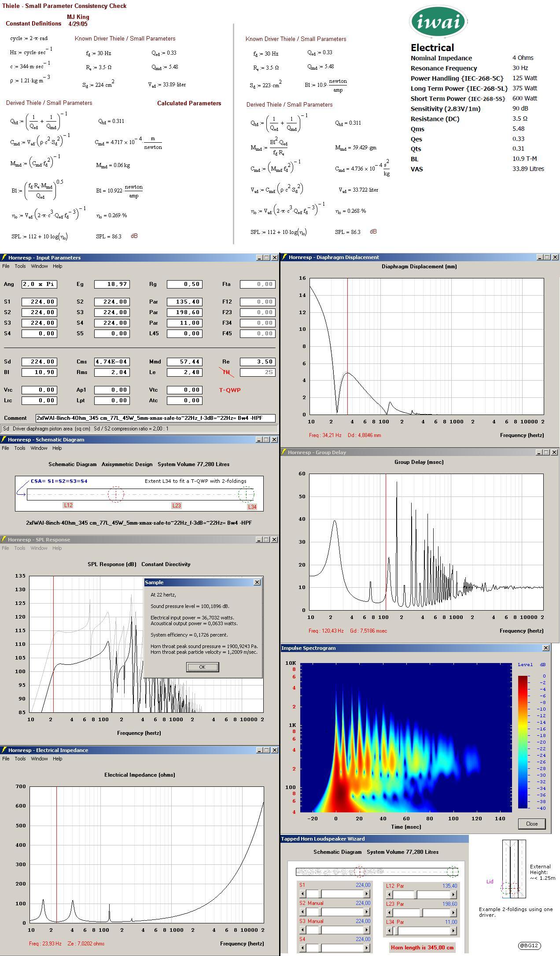Click the L12 Par slider's left arrow
The width and height of the screenshot is (560, 956).
coord(389,895)
